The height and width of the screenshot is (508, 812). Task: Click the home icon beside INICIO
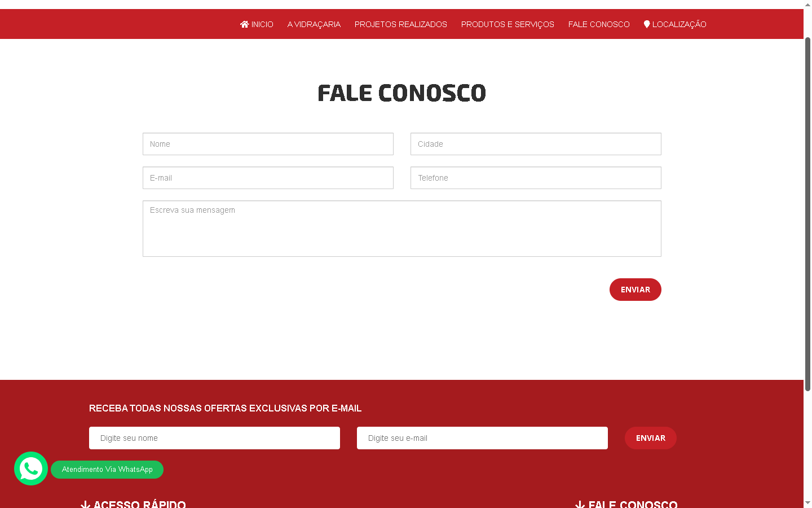[244, 24]
